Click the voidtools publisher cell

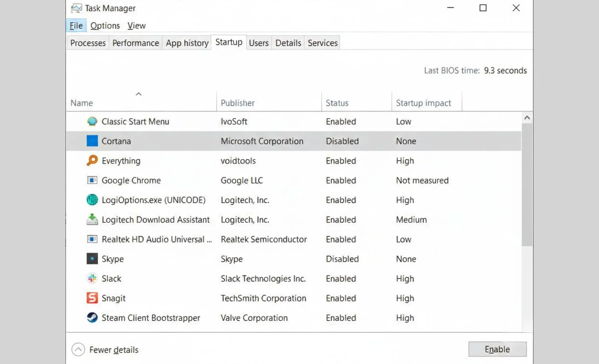click(x=238, y=160)
